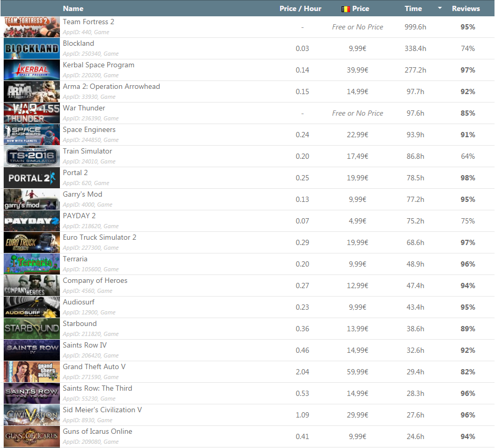495x448 pixels.
Task: Open the PAYDAY 2 thumbnail
Action: coord(32,221)
